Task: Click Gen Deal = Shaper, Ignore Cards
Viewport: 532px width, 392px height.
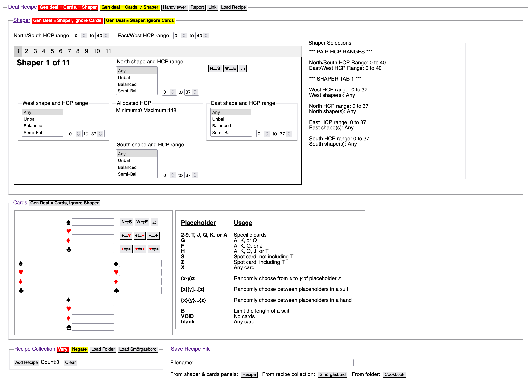Action: coord(67,21)
